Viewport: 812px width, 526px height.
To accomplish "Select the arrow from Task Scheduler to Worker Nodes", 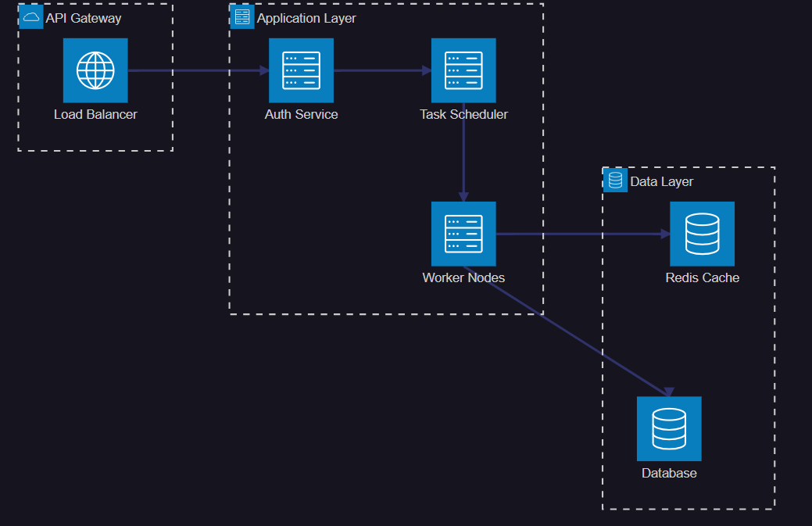I will (463, 152).
